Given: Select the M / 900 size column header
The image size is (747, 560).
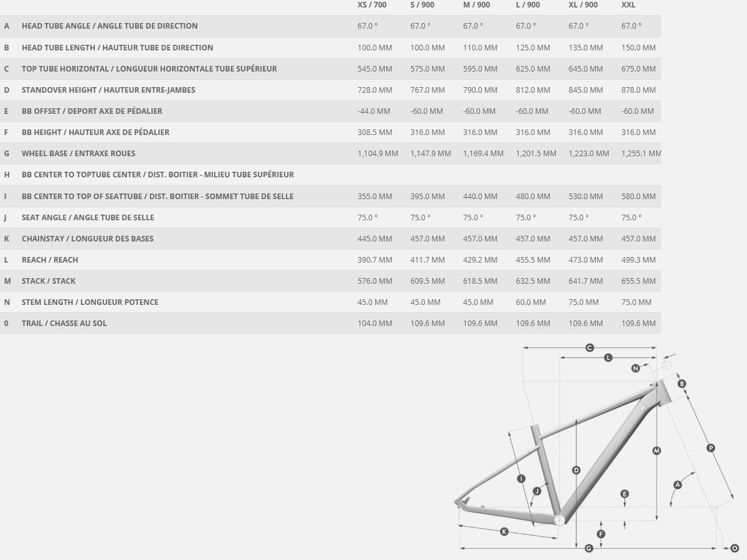Looking at the screenshot, I should coord(476,5).
